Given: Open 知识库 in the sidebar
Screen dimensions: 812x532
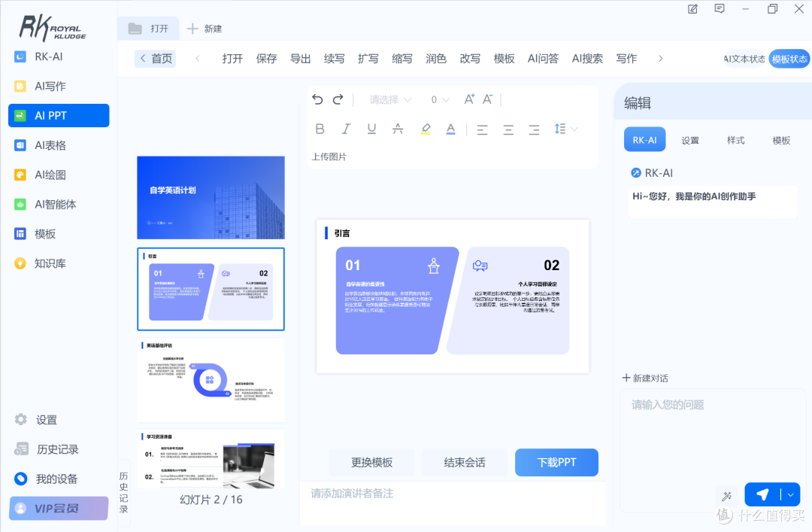Looking at the screenshot, I should point(59,263).
